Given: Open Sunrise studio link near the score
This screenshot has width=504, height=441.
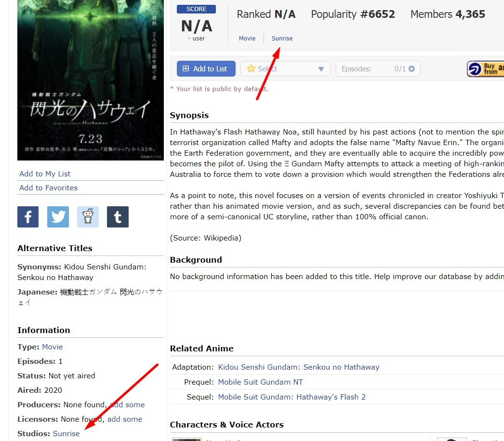Looking at the screenshot, I should point(282,39).
